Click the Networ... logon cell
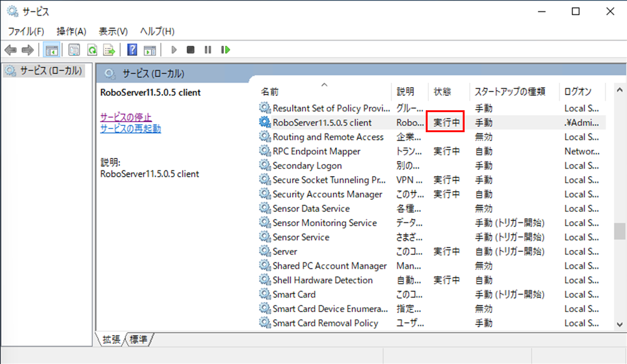Viewport: 627px width, 364px height. [582, 152]
